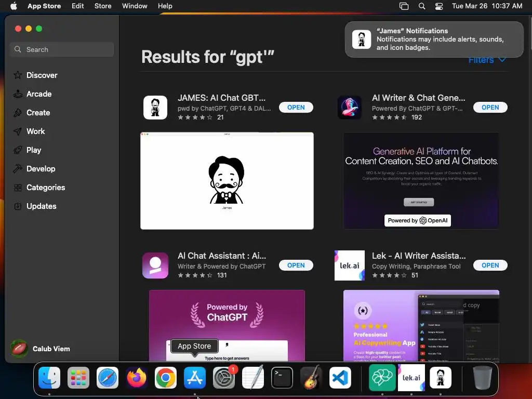Click the AI Writer & Chat Generator app icon

coord(350,107)
